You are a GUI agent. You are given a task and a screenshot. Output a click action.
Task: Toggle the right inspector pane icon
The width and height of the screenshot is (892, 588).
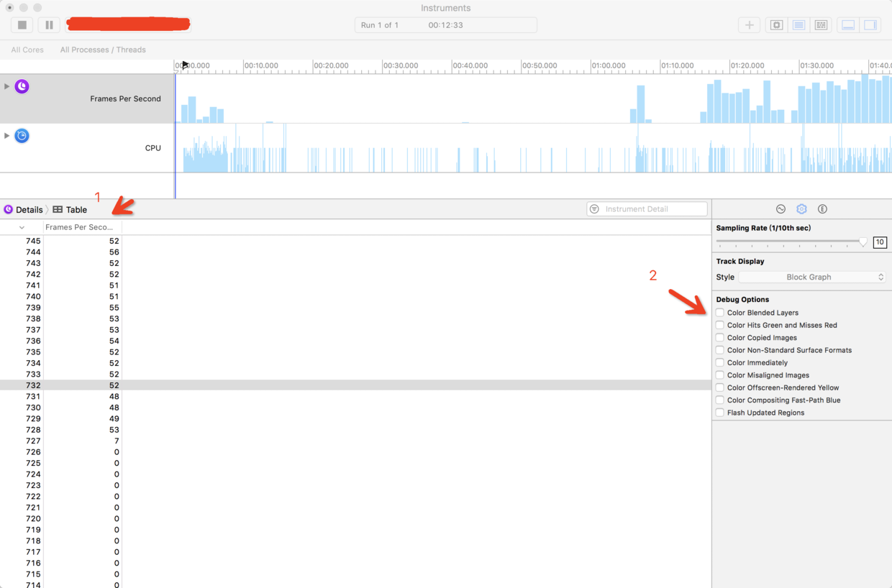coord(870,25)
